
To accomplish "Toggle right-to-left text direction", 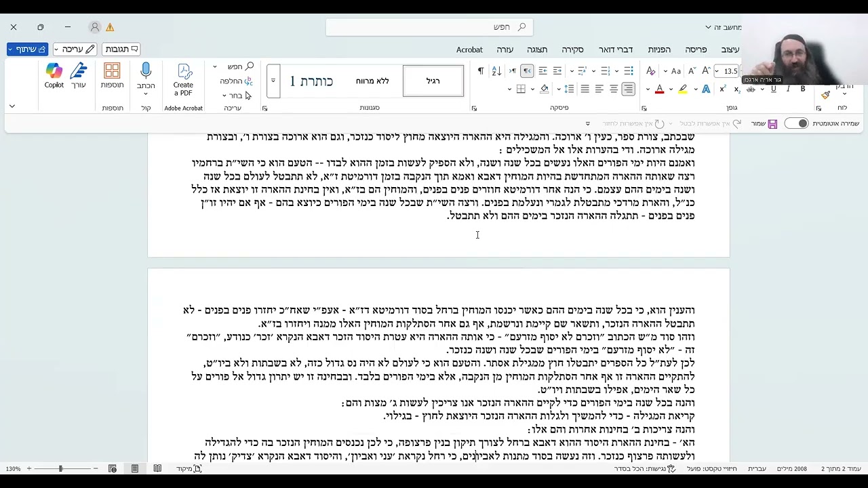I will pos(527,71).
